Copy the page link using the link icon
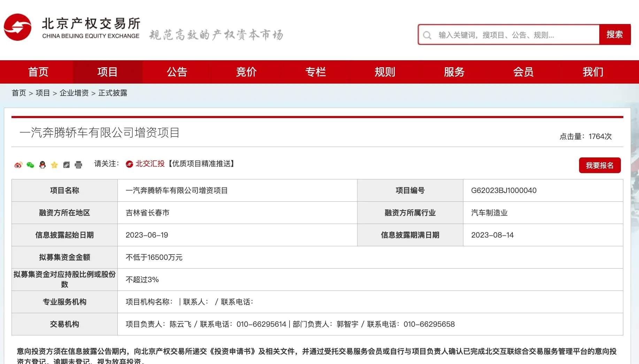The height and width of the screenshot is (364, 639). click(66, 165)
